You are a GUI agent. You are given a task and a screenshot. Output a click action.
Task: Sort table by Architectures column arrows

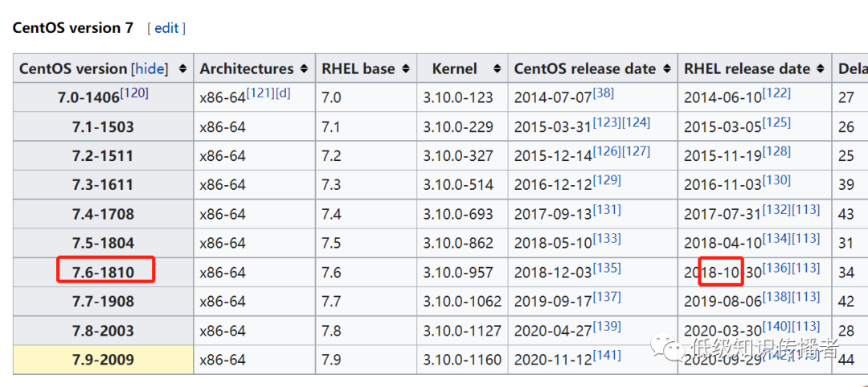click(303, 68)
